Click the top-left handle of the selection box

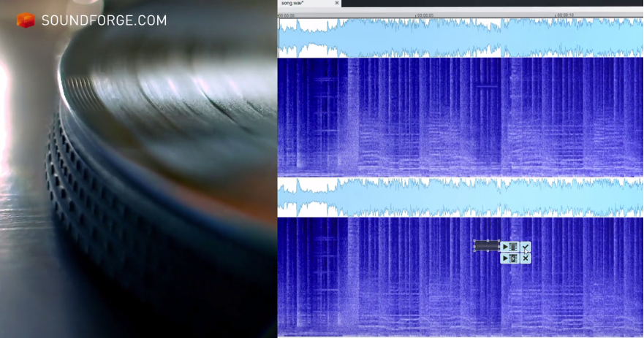(475, 242)
